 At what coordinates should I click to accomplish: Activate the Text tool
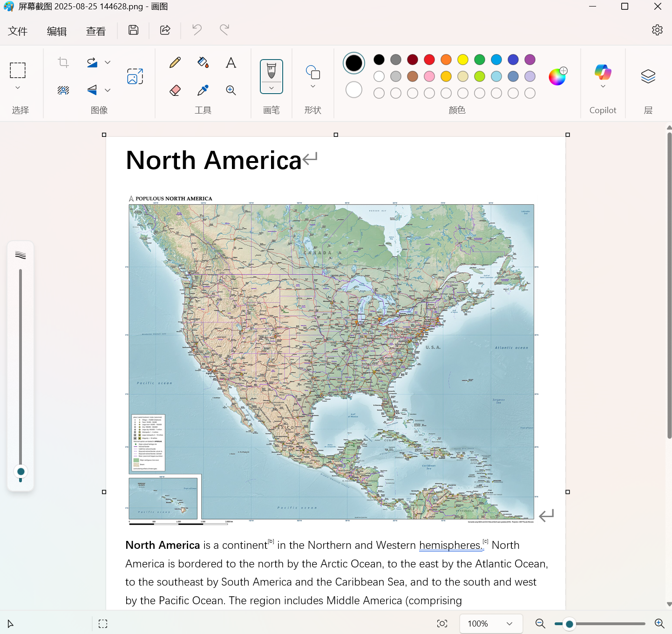231,62
